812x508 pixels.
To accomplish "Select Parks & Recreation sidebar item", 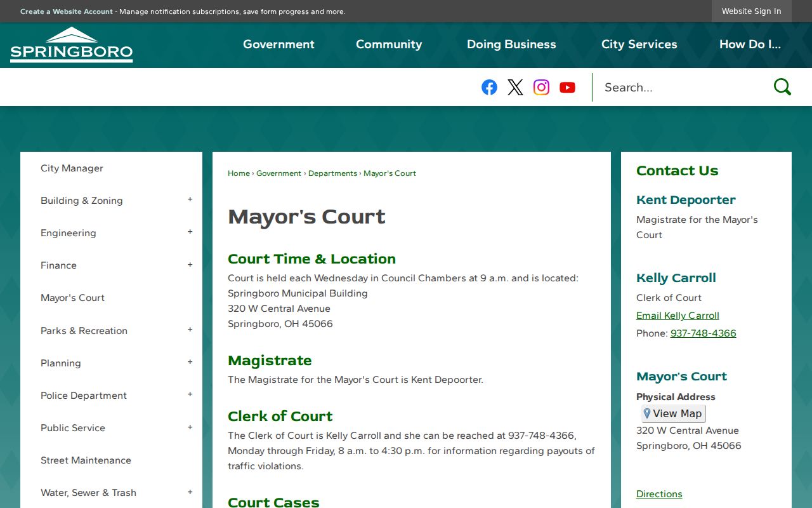I will 84,331.
